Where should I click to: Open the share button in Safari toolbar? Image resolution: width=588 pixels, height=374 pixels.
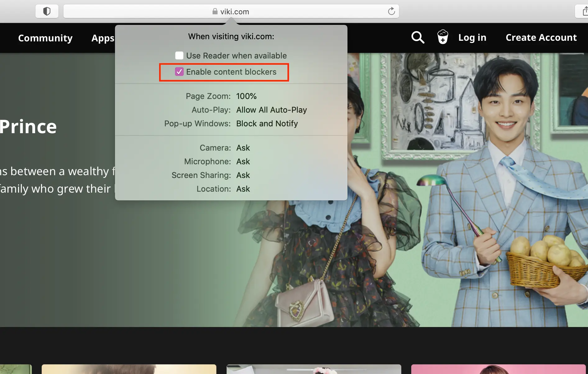tap(583, 12)
